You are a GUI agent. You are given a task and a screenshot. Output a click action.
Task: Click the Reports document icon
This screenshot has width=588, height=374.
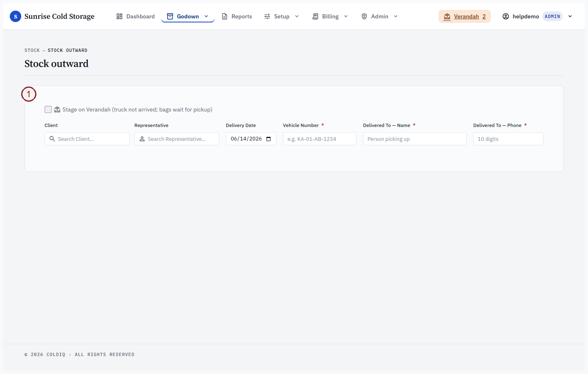click(x=225, y=16)
